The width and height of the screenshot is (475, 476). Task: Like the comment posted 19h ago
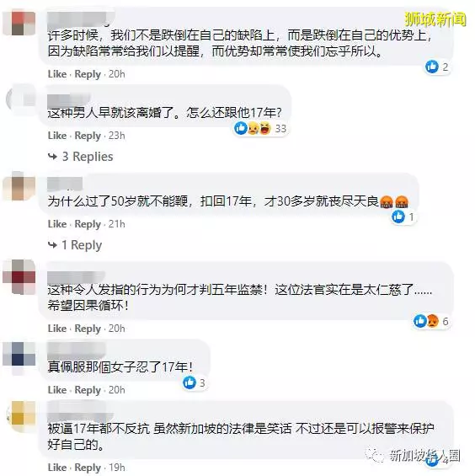57,468
